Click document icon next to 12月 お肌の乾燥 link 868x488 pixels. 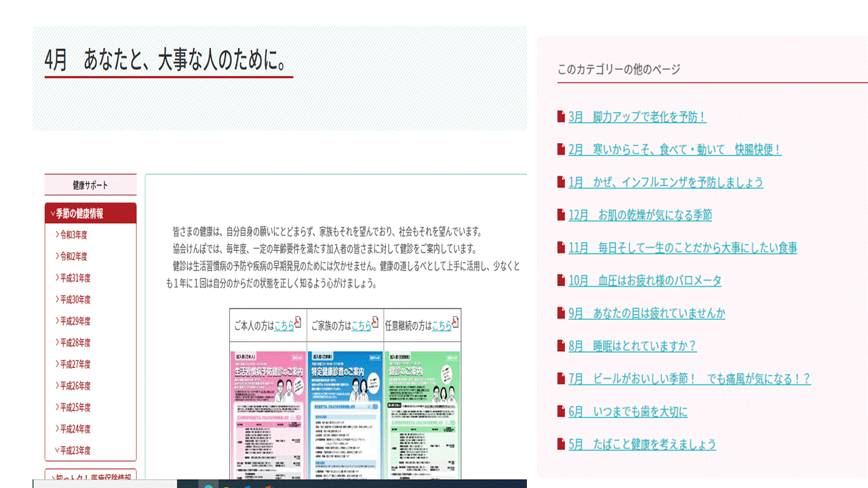[x=561, y=215]
